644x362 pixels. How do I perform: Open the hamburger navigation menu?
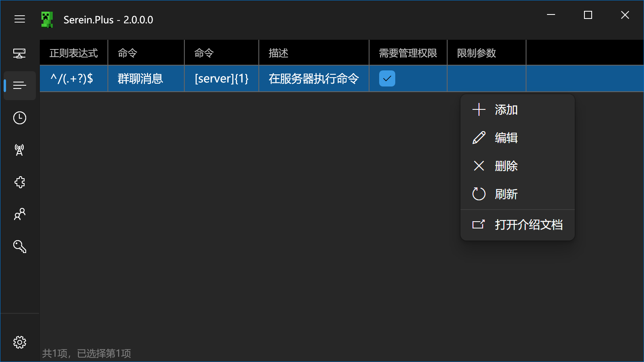[x=20, y=19]
